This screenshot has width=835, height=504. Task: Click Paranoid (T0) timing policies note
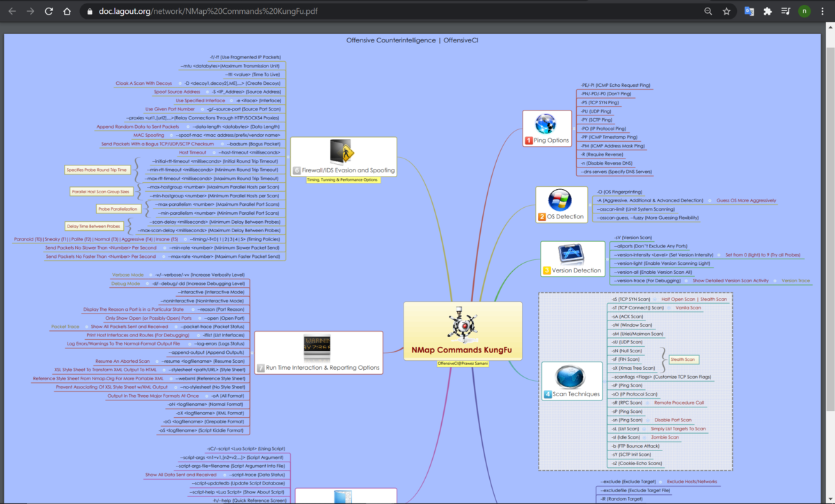point(96,239)
